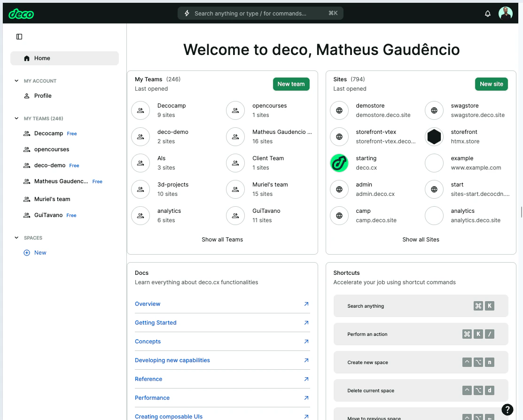Click the Perform an action shortcut row

pyautogui.click(x=421, y=334)
